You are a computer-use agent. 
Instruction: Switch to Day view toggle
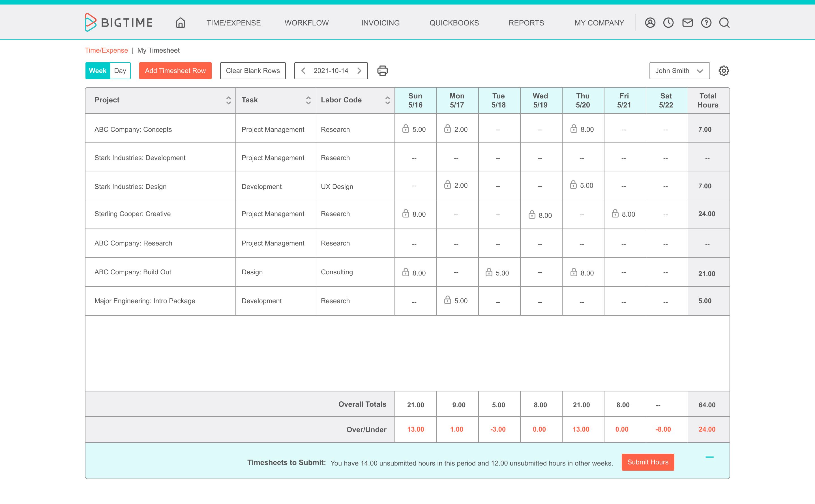120,71
